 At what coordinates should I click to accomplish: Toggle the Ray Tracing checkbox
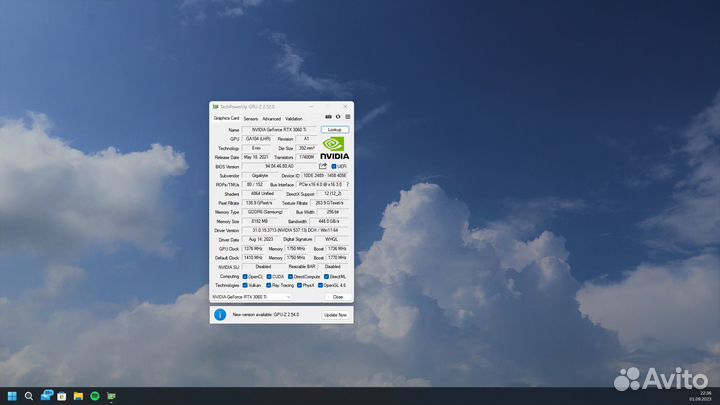[x=269, y=285]
